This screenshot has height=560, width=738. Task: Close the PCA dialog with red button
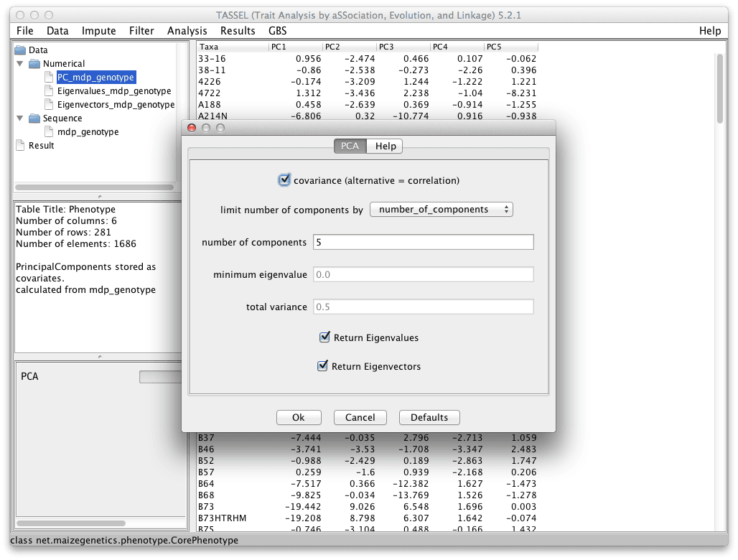tap(192, 128)
